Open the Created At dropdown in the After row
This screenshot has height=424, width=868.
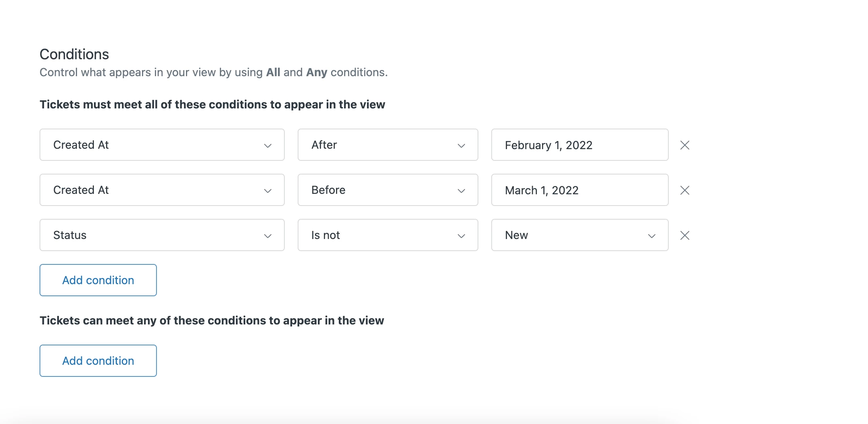162,145
